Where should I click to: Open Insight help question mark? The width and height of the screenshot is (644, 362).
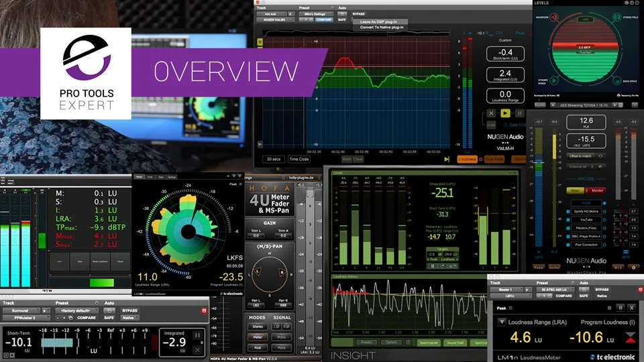click(408, 342)
